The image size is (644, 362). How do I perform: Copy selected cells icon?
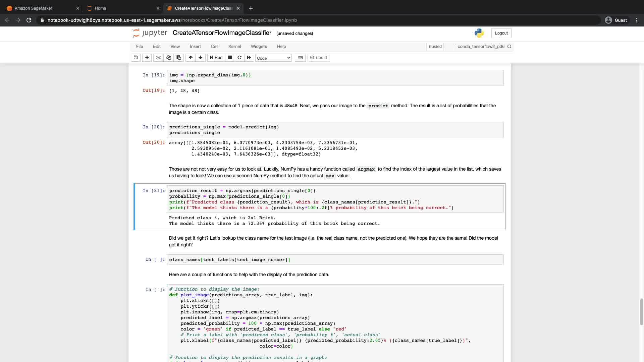(x=169, y=58)
